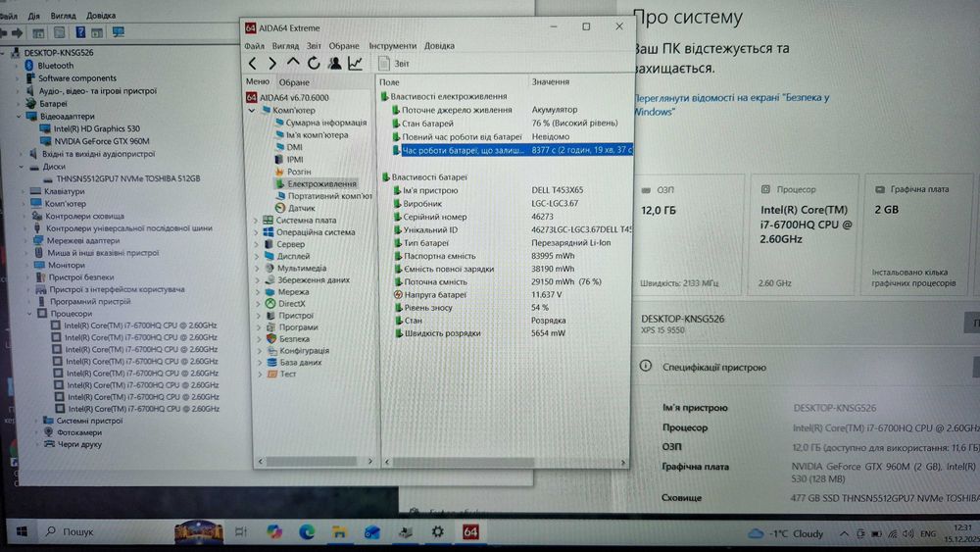Open the Обране menu in AIDA64
Viewport: 980px width, 552px height.
coord(344,46)
